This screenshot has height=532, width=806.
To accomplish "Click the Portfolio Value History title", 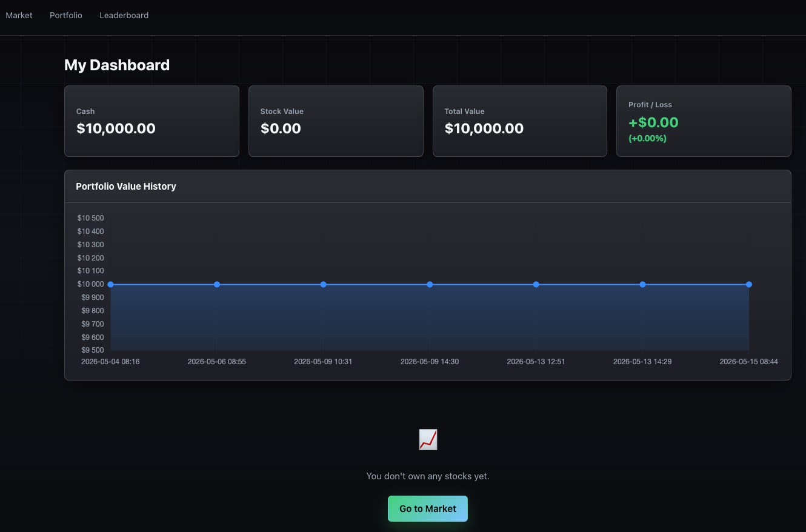I will click(x=126, y=187).
